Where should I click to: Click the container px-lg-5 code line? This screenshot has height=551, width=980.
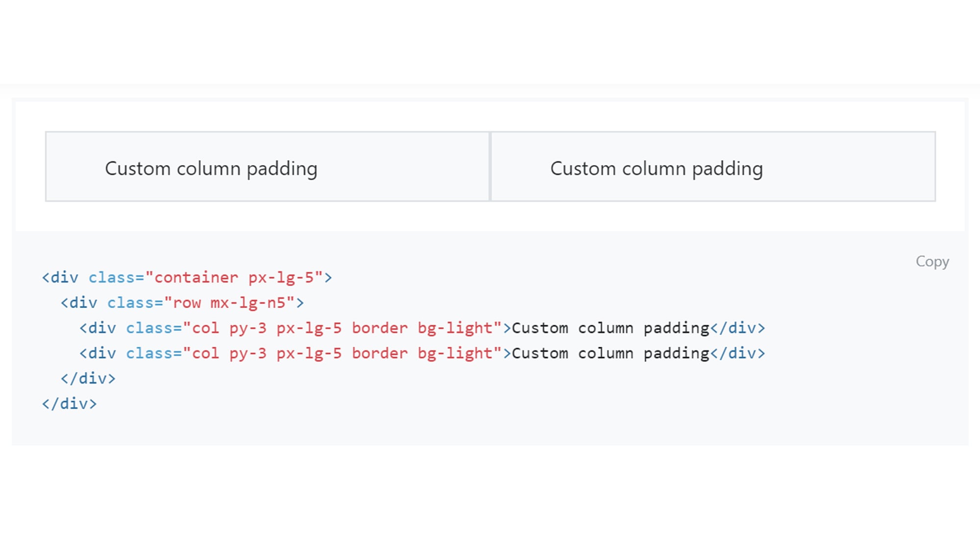tap(187, 278)
